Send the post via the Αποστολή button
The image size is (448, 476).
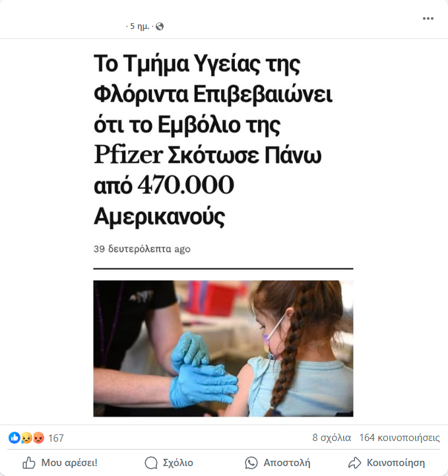coord(278,463)
